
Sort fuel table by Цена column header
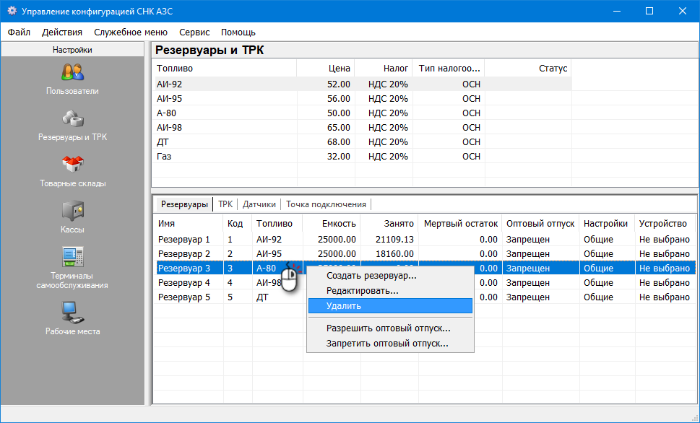tap(339, 69)
